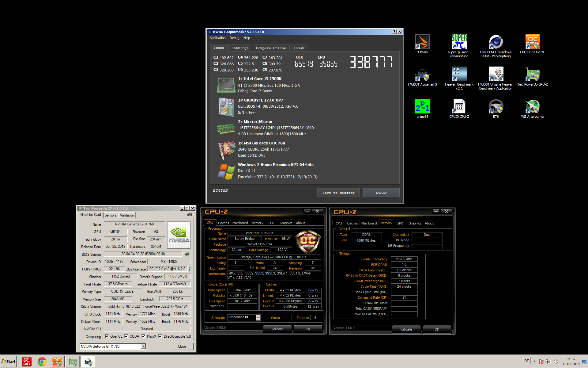Click Save to desktop button
588x368 pixels.
(338, 193)
